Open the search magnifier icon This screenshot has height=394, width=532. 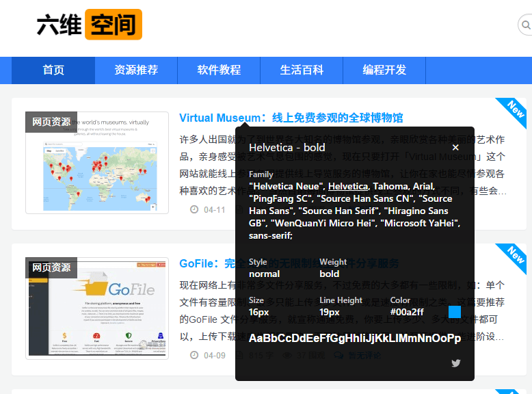526,25
